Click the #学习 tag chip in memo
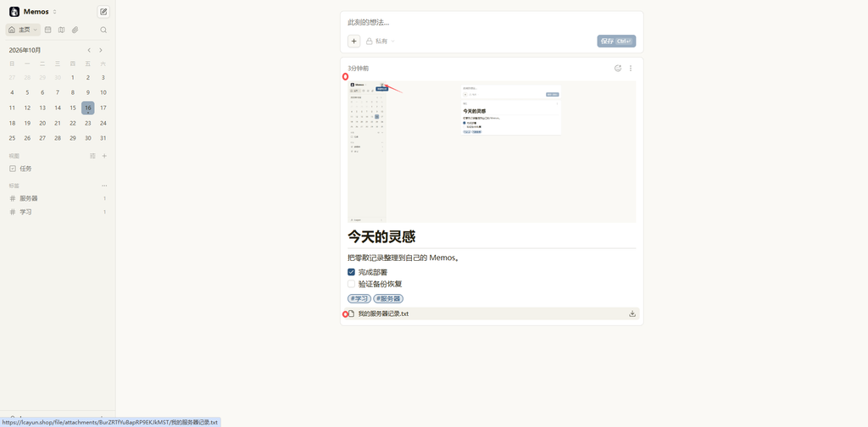The height and width of the screenshot is (427, 868). pyautogui.click(x=359, y=299)
